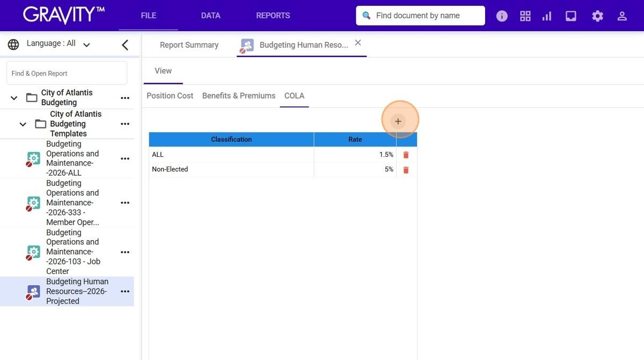The image size is (644, 360).
Task: Open more options for -2026-ALL report
Action: tap(125, 159)
